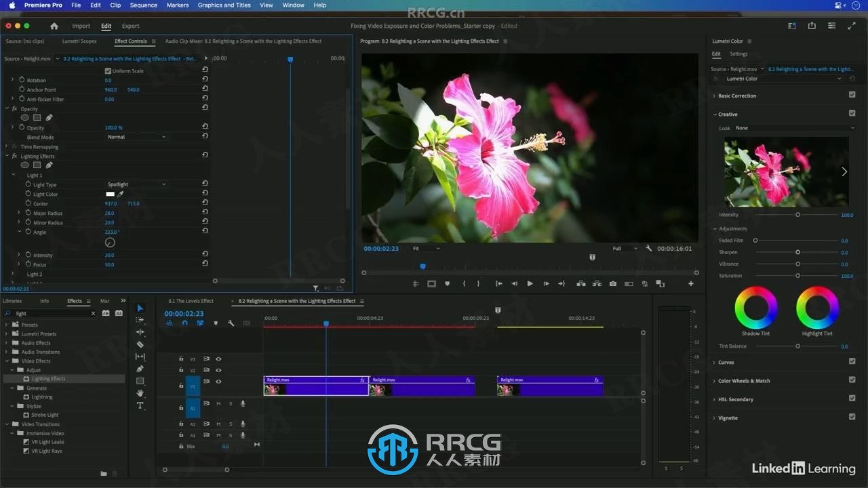Reset the Rotation parameter
This screenshot has width=868, height=488.
[x=205, y=80]
